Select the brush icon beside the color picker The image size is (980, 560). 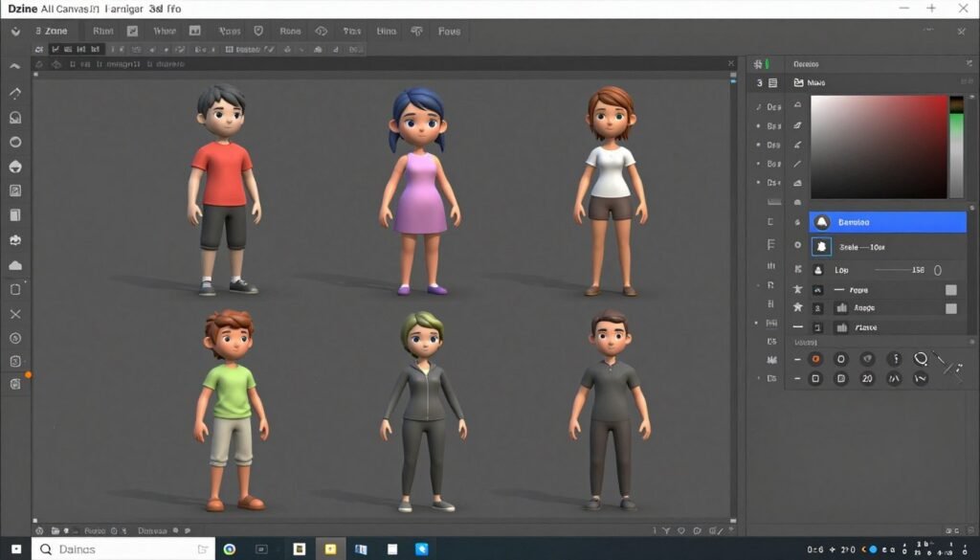click(797, 125)
